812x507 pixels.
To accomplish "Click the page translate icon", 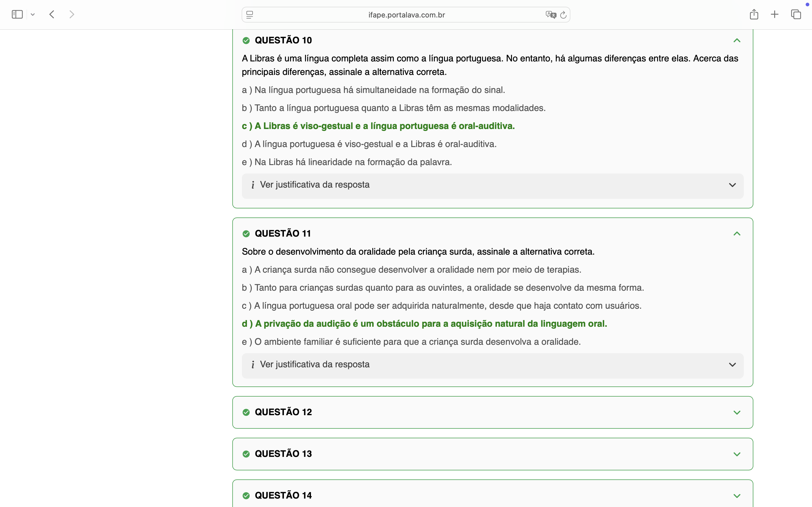I will point(550,15).
